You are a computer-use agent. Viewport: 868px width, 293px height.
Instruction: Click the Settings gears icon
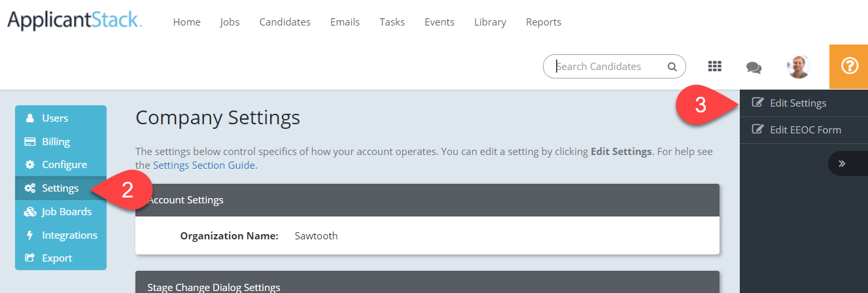tap(29, 188)
